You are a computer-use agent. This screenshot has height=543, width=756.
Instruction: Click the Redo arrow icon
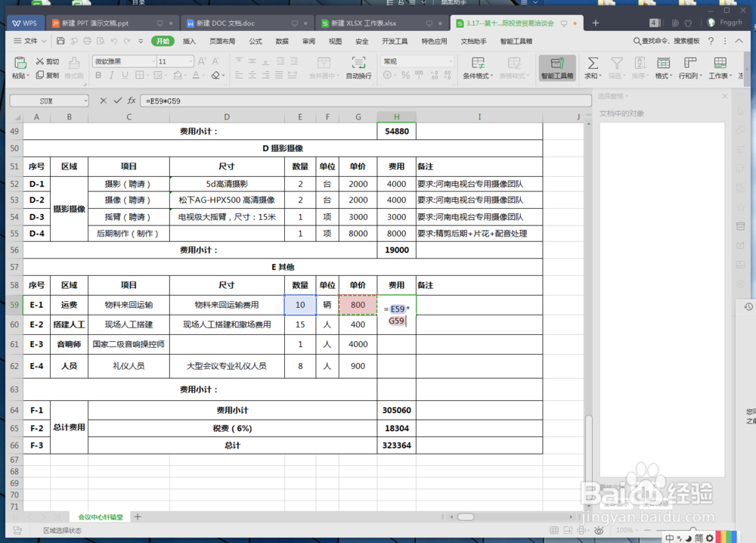click(127, 41)
